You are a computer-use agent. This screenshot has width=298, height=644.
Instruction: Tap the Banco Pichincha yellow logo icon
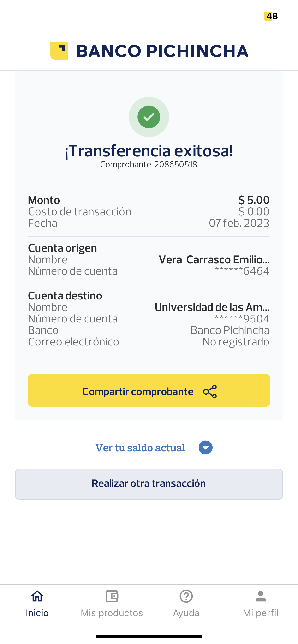[x=59, y=51]
